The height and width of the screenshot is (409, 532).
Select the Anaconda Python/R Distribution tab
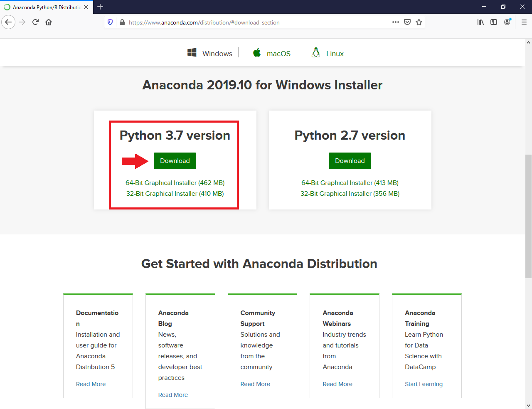pyautogui.click(x=47, y=7)
